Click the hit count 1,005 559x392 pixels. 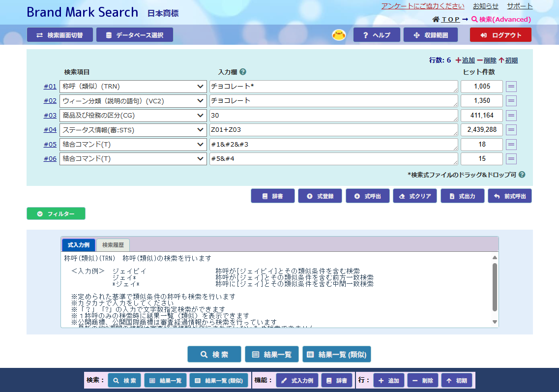[x=482, y=86]
